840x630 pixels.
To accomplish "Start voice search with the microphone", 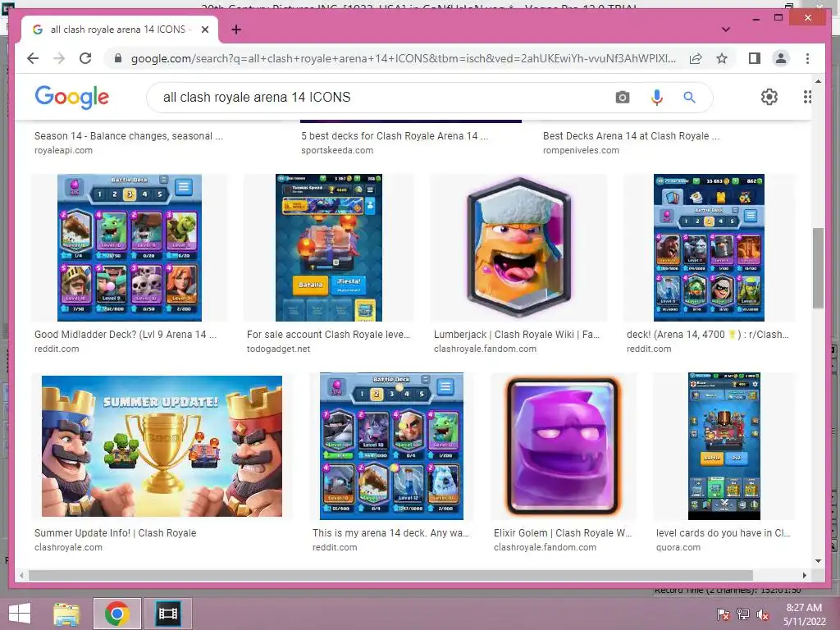I will click(x=657, y=97).
